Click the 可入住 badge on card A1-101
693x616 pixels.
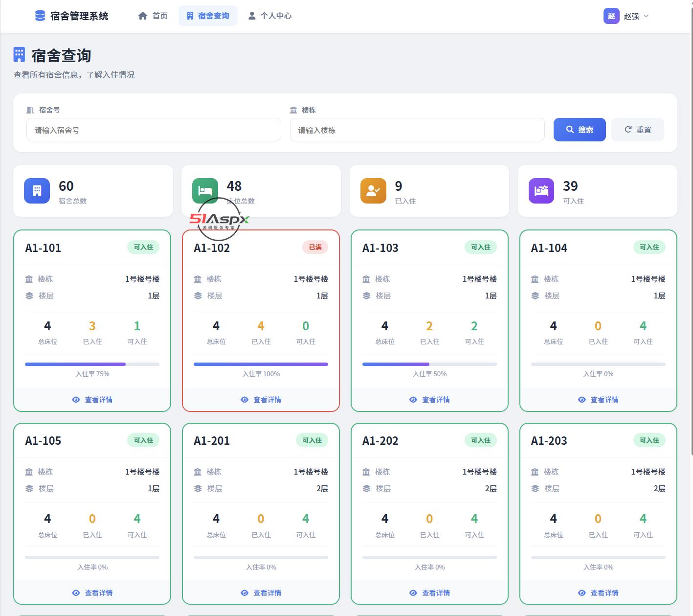pos(143,247)
